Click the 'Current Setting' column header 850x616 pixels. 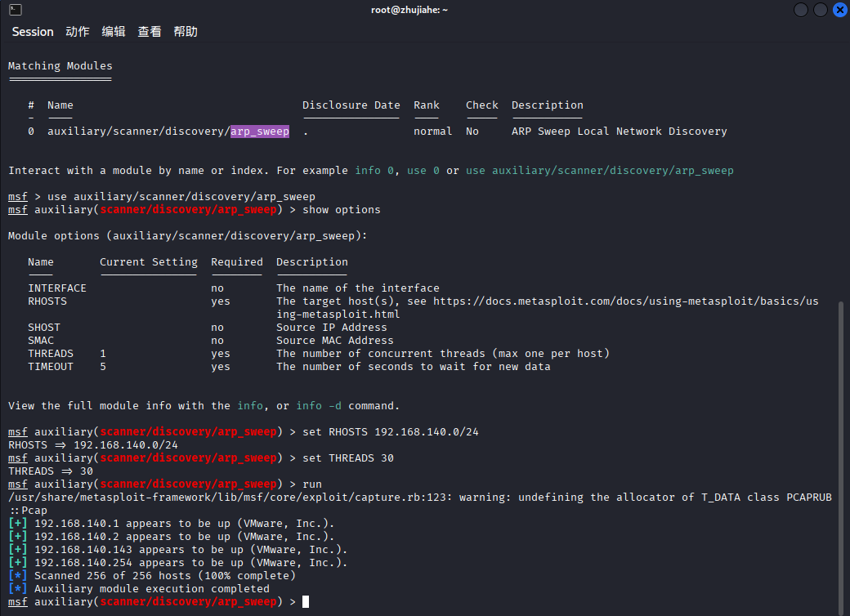coord(149,262)
